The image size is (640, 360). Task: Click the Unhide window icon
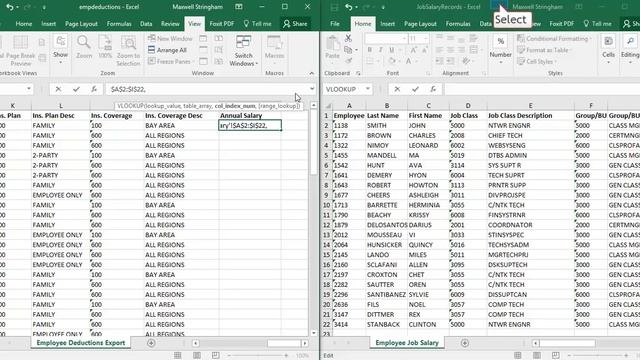pyautogui.click(x=203, y=61)
